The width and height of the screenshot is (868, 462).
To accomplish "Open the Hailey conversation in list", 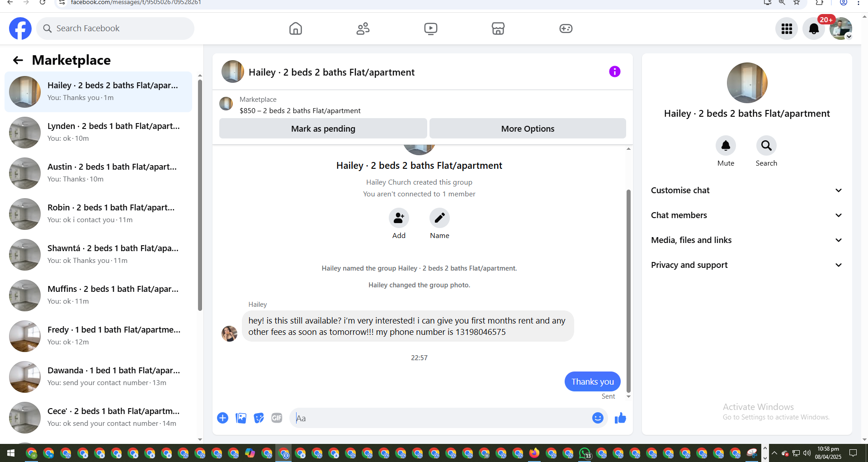I will tap(98, 92).
